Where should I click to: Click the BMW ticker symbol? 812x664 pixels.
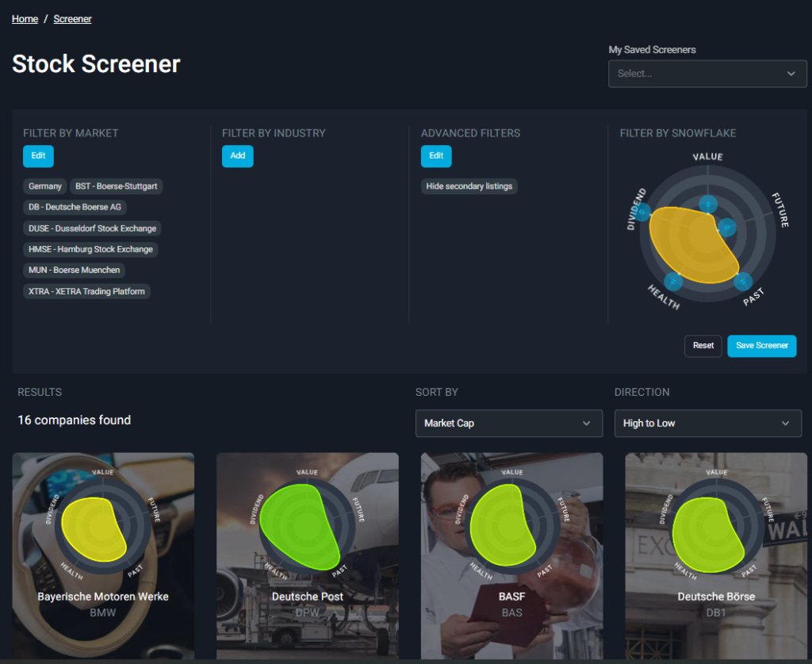[102, 613]
